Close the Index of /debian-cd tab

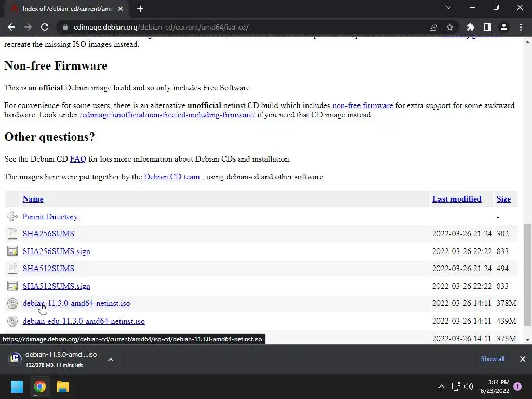[121, 9]
